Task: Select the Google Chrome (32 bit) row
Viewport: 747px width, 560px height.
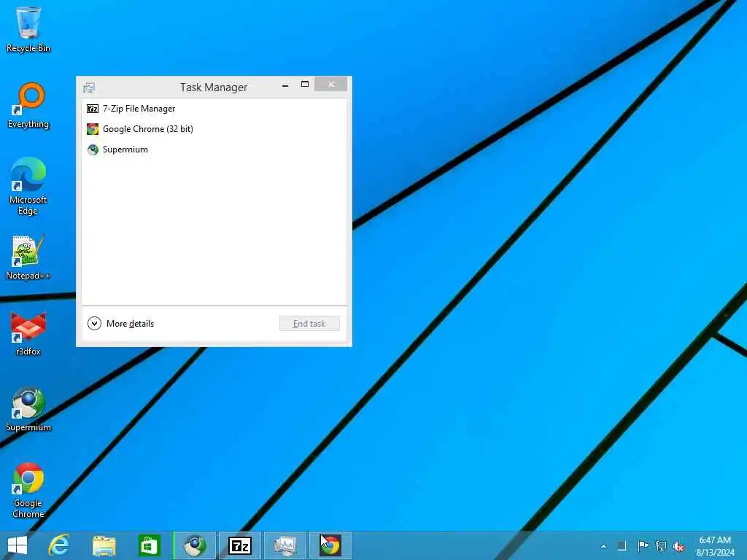Action: [214, 129]
